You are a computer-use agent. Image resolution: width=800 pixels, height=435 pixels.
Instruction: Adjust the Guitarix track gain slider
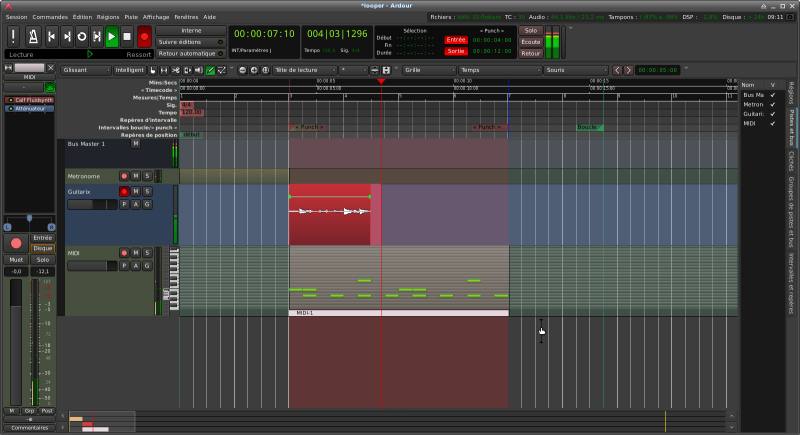91,204
